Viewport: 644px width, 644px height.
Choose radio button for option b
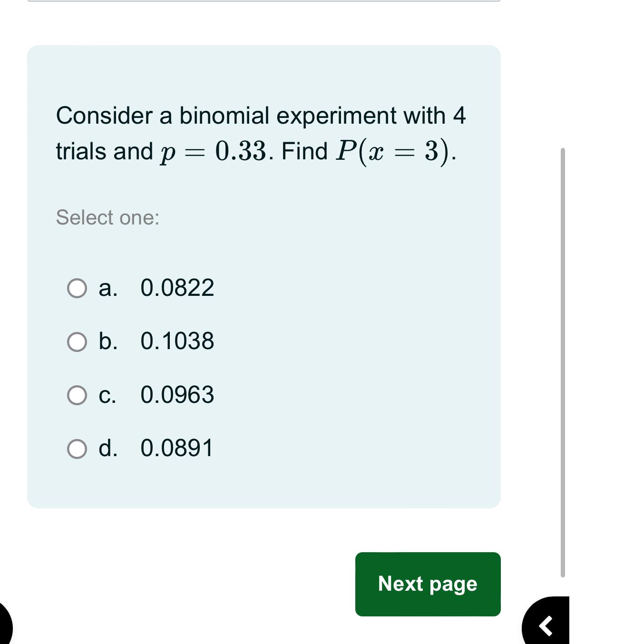[77, 342]
